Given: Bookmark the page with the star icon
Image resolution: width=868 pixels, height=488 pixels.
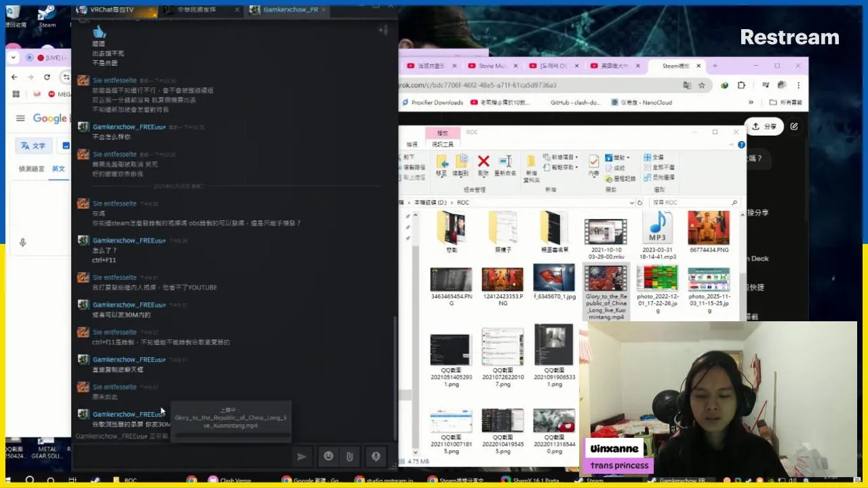Looking at the screenshot, I should 702,85.
